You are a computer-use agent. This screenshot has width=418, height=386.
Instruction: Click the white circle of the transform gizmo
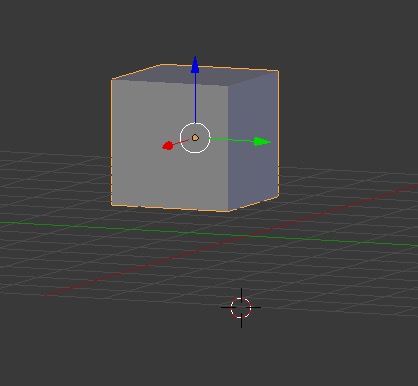195,138
